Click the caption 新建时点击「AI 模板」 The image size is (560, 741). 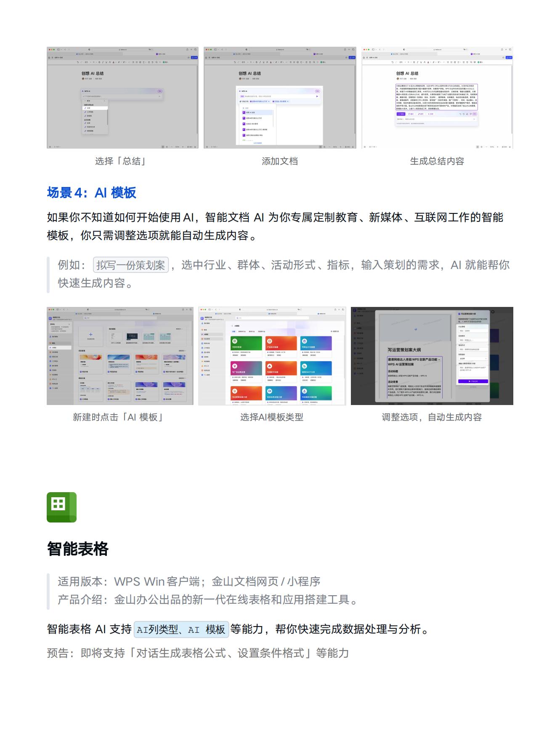(x=119, y=417)
